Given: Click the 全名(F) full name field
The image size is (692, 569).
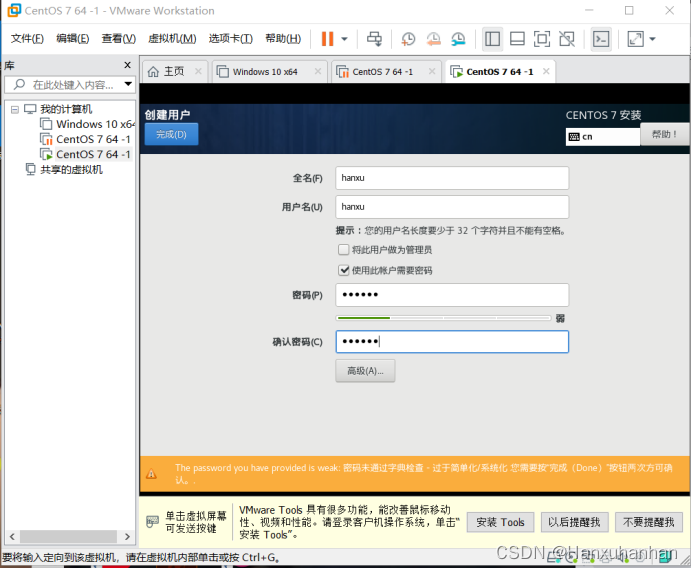Looking at the screenshot, I should [452, 178].
